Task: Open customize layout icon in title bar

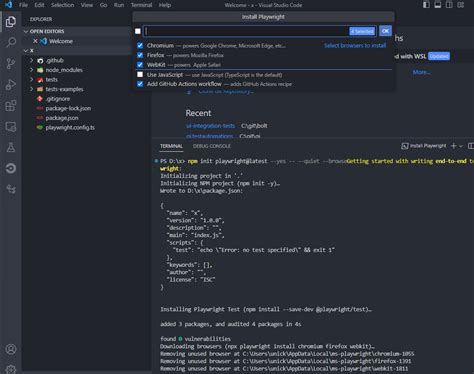Action: (x=461, y=5)
